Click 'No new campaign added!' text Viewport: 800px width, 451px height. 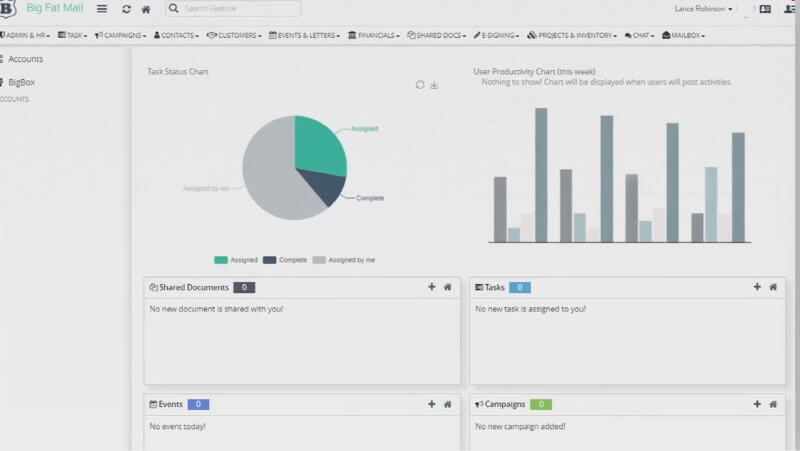(520, 426)
